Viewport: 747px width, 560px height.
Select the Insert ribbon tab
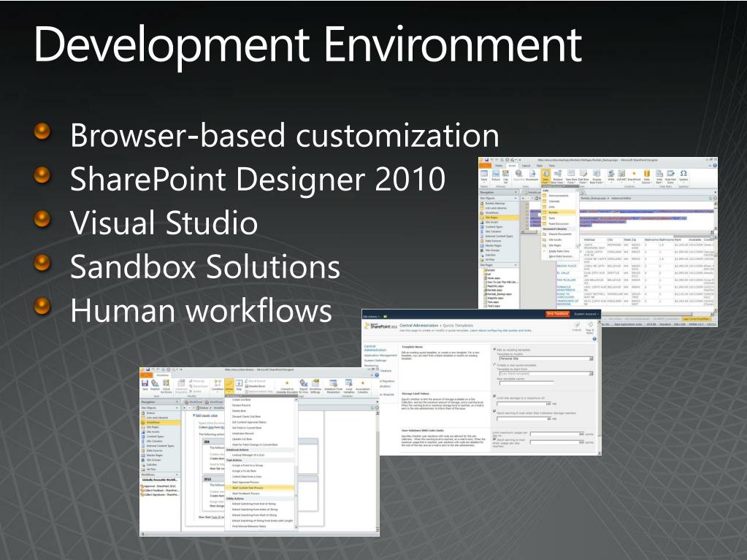coord(513,165)
